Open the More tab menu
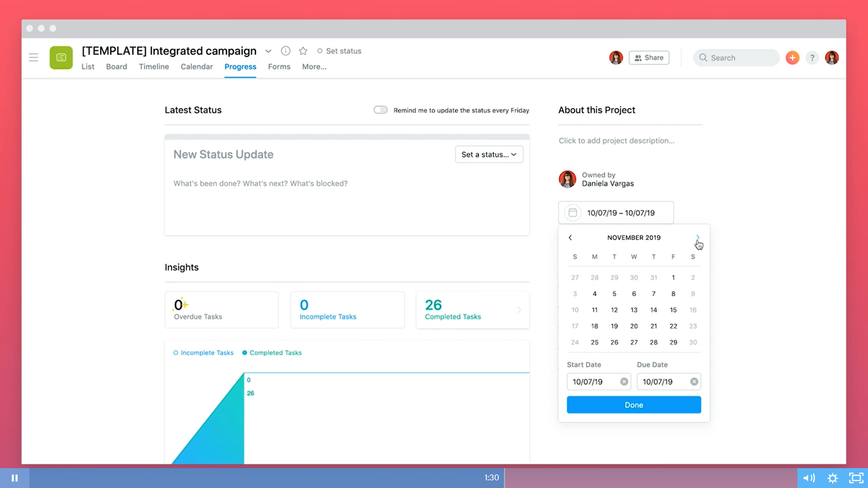This screenshot has width=868, height=488. [x=314, y=66]
